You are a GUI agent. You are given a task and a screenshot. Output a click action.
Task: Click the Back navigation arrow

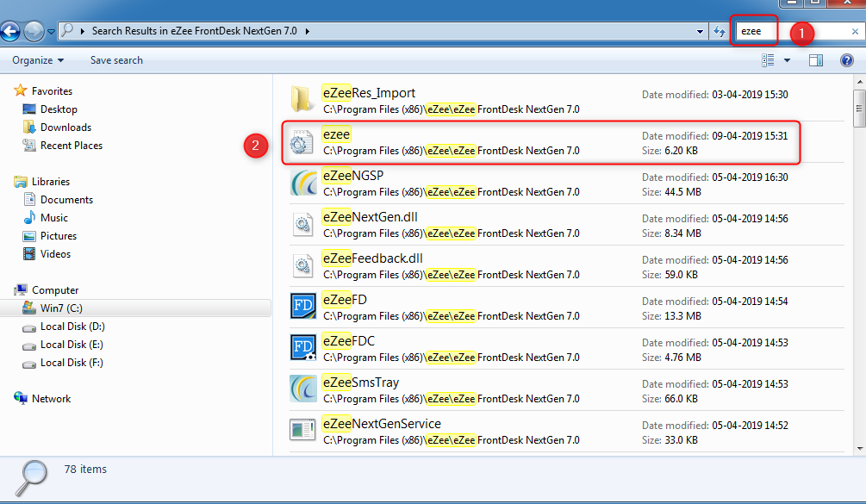coord(10,32)
